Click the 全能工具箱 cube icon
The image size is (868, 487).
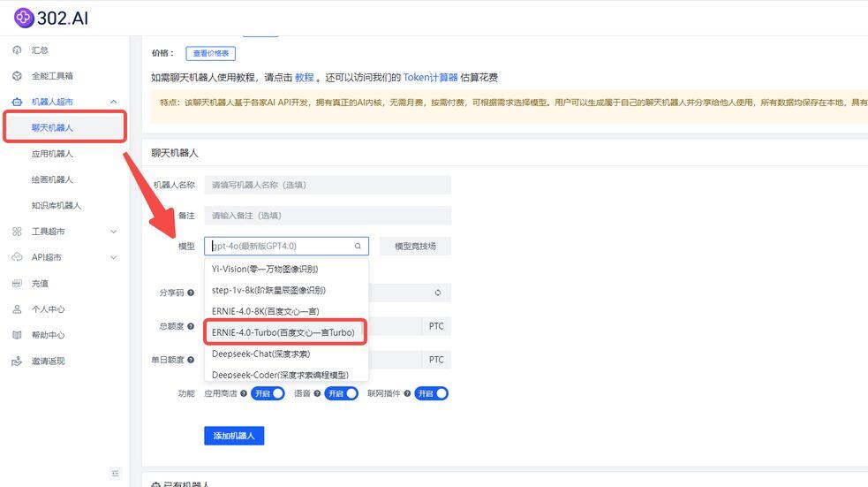[17, 76]
